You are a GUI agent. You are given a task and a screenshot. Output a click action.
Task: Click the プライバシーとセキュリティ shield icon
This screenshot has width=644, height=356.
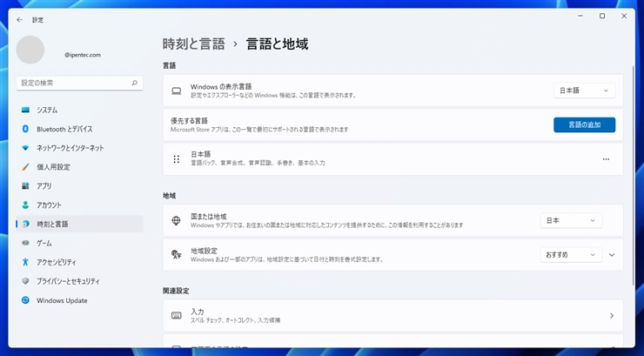click(25, 281)
